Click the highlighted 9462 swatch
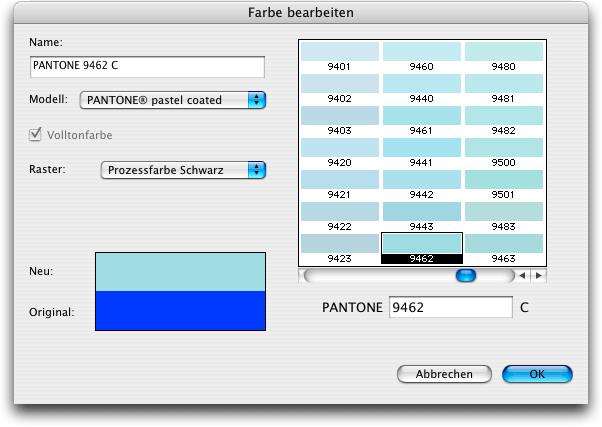The height and width of the screenshot is (427, 602). [x=422, y=248]
